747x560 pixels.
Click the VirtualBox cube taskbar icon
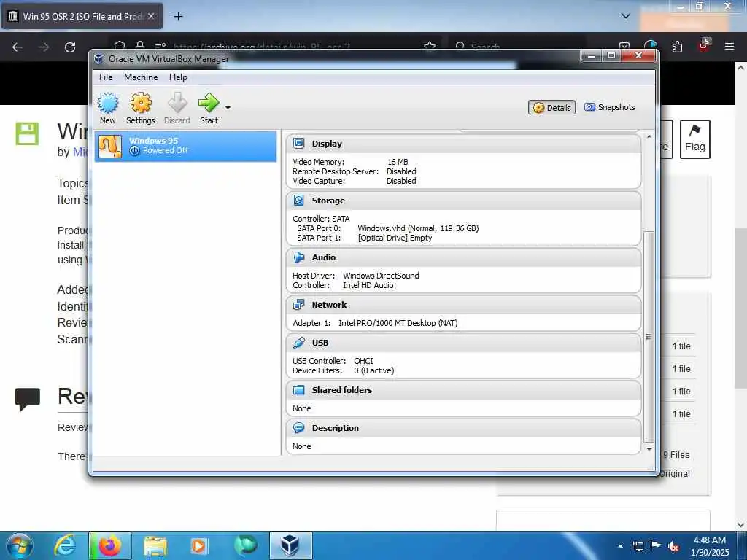pos(290,545)
